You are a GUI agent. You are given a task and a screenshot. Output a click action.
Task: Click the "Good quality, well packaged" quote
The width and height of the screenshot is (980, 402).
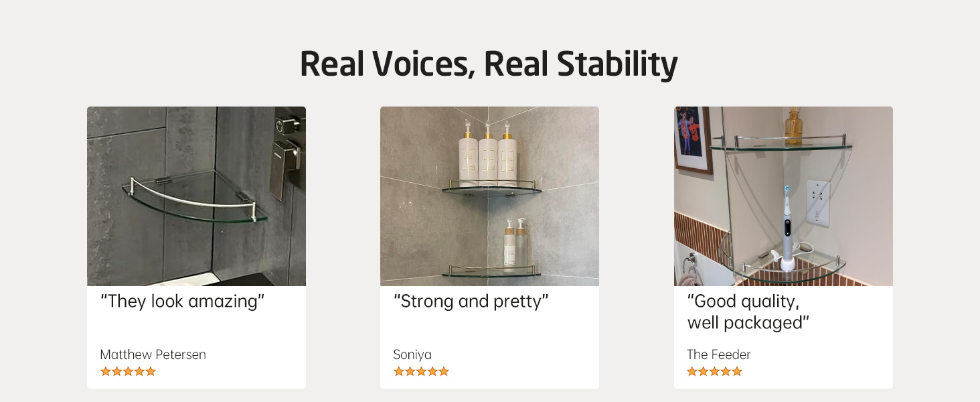coord(748,312)
